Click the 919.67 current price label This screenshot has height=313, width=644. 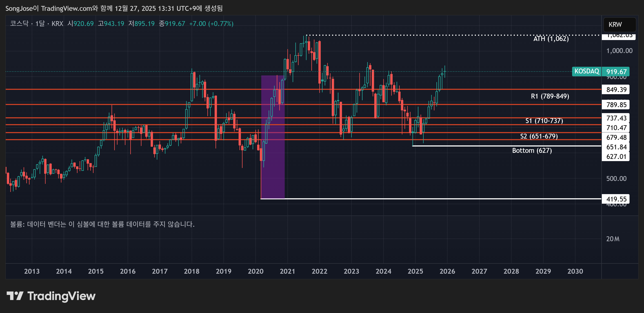pos(616,72)
